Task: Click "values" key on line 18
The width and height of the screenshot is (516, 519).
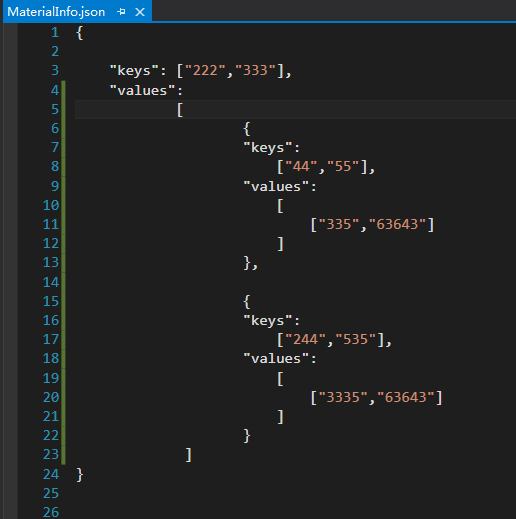Action: coord(276,359)
